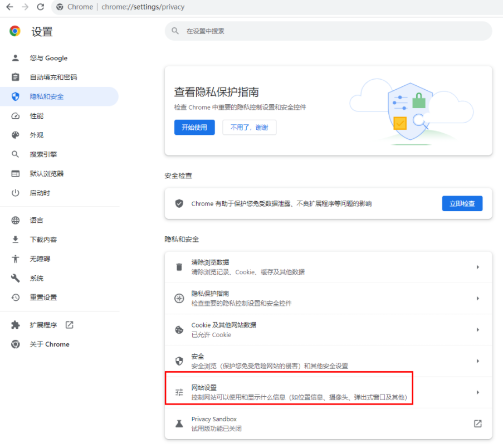Click the search icon for 搜索引擎

(16, 154)
